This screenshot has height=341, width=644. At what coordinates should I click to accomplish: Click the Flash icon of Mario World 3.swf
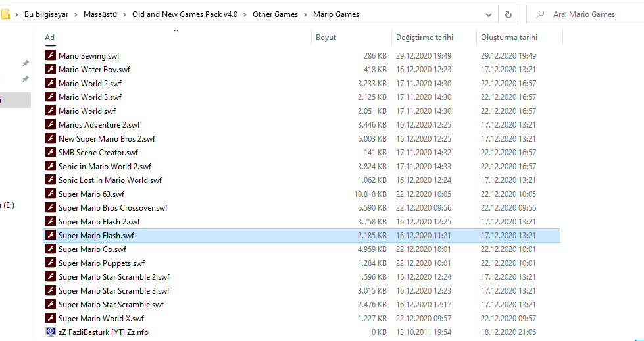pyautogui.click(x=51, y=97)
